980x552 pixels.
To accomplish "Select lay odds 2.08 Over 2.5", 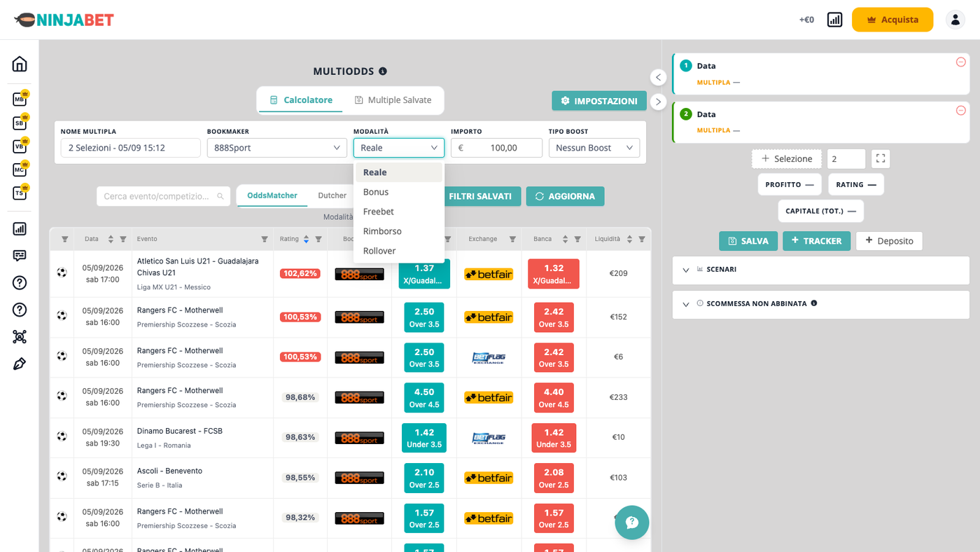I will point(554,478).
